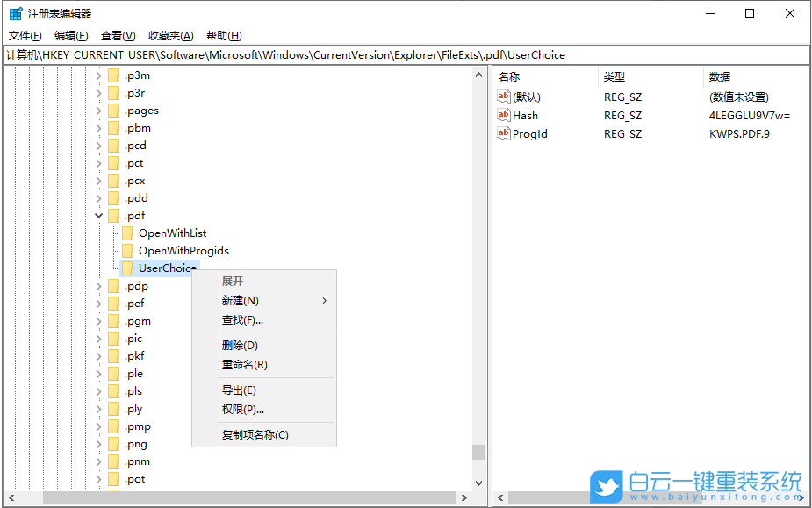Click the Registry Editor icon in the title bar

[x=14, y=13]
